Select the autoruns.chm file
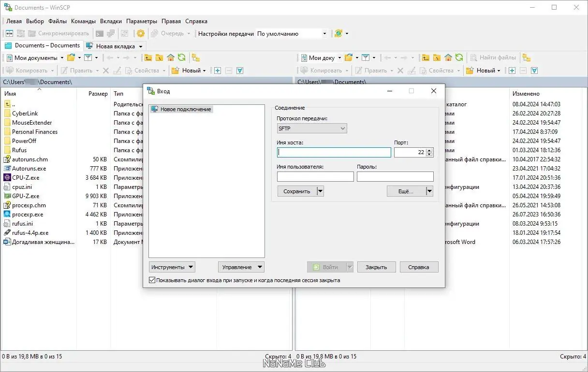588x372 pixels. [30, 159]
